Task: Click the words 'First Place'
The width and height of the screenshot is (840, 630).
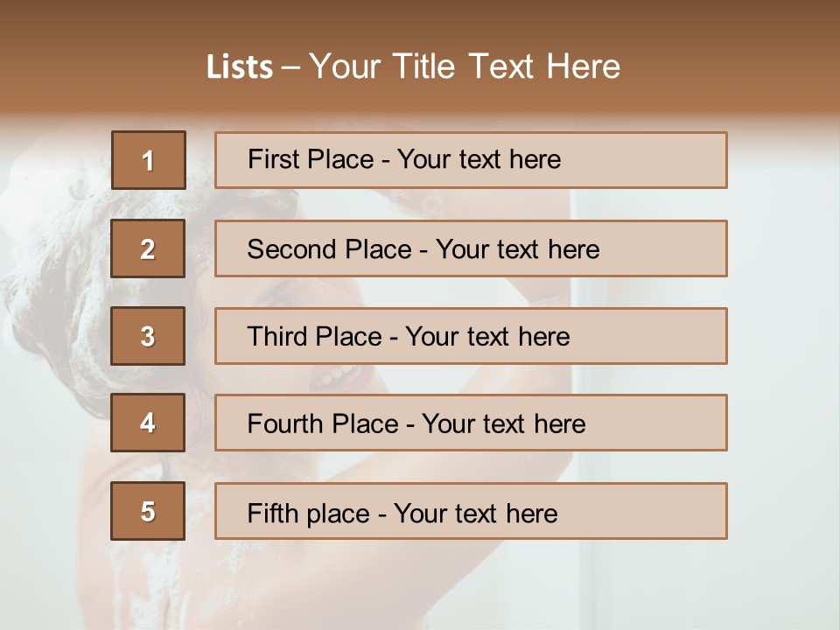Action: coord(311,159)
